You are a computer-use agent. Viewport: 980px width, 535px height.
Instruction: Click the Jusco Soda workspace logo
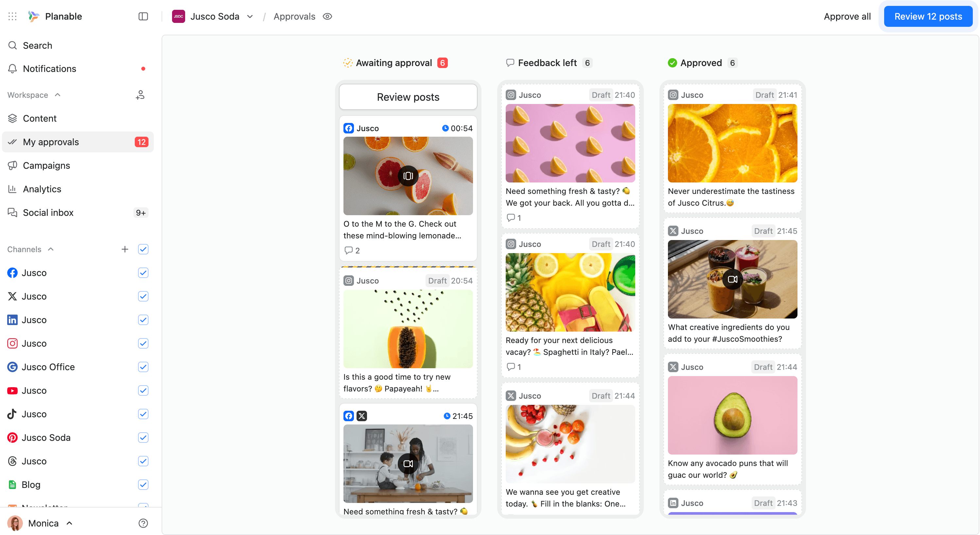point(178,16)
